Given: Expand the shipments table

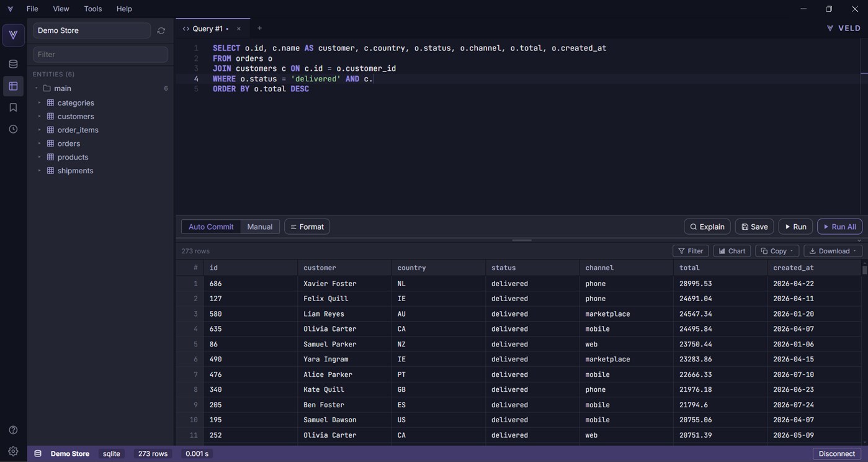Looking at the screenshot, I should tap(39, 171).
